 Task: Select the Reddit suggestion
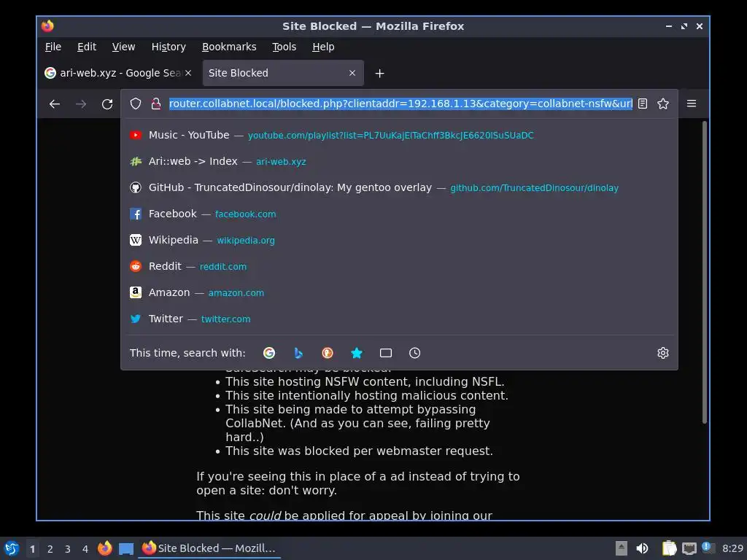[x=399, y=266]
